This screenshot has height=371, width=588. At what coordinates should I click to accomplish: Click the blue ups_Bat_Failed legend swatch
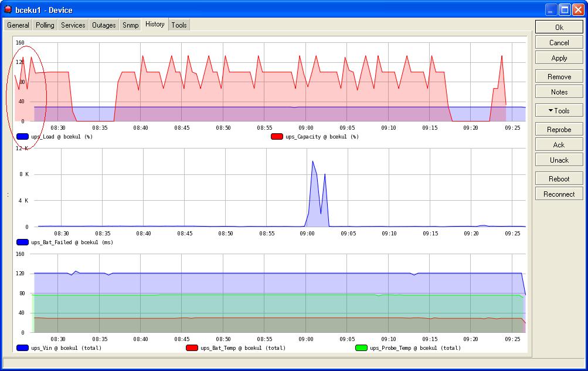tap(22, 242)
